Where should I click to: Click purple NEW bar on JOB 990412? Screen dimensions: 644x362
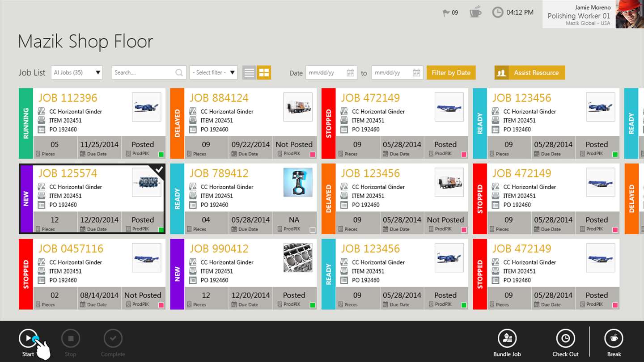point(177,274)
